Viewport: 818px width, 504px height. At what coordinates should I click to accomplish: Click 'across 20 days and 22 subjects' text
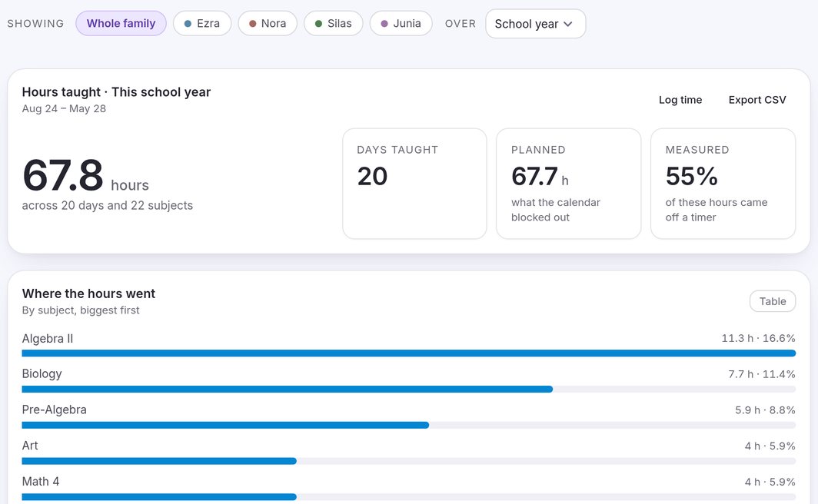(x=108, y=205)
